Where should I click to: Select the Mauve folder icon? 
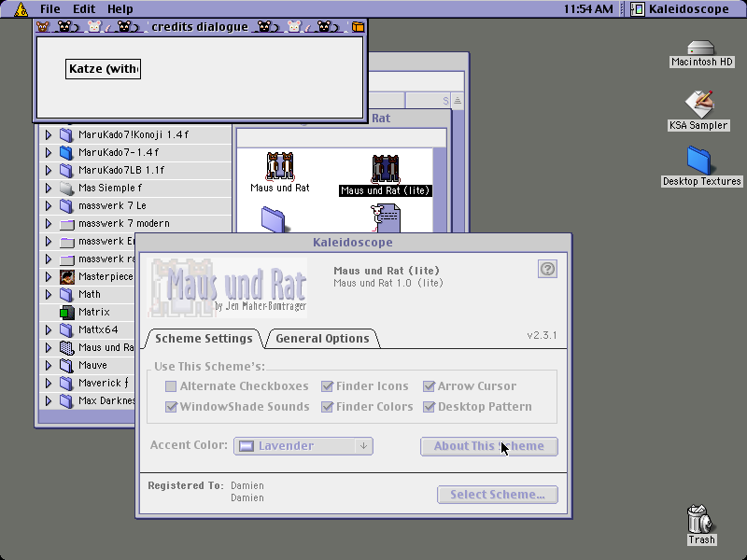[66, 365]
